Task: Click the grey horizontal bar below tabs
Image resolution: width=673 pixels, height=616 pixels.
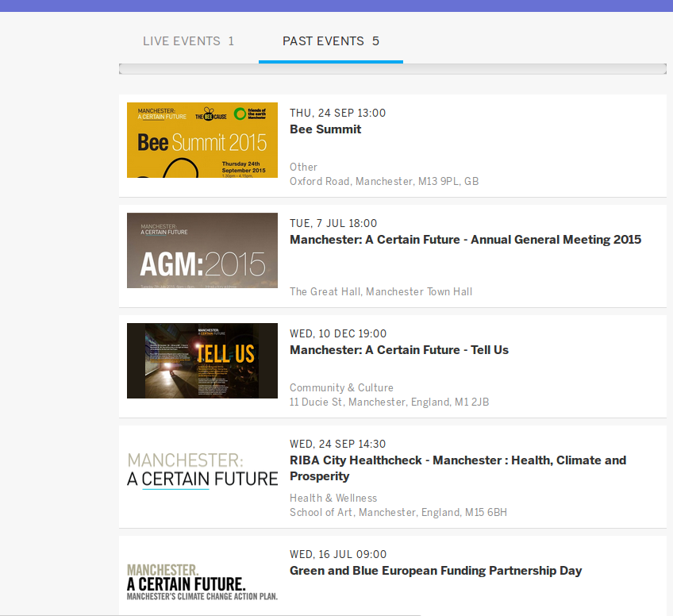Action: click(392, 69)
